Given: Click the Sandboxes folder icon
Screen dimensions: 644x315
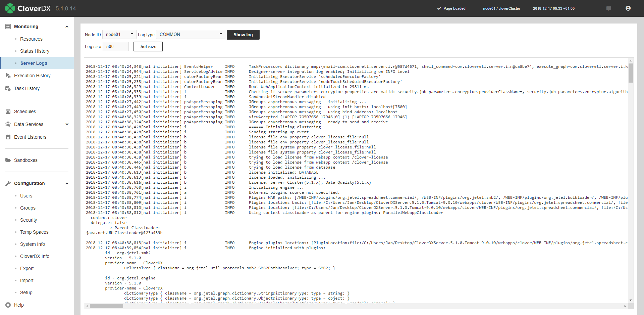Looking at the screenshot, I should 8,160.
